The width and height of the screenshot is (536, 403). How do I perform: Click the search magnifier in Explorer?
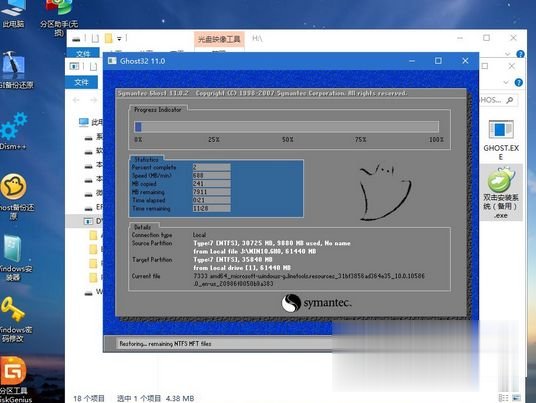510,100
